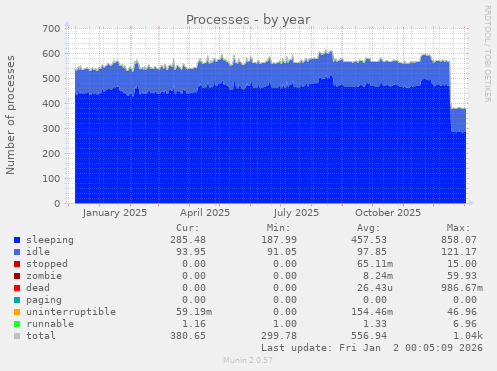Click the 'January 2025' x-axis label
The image size is (497, 371).
point(115,213)
